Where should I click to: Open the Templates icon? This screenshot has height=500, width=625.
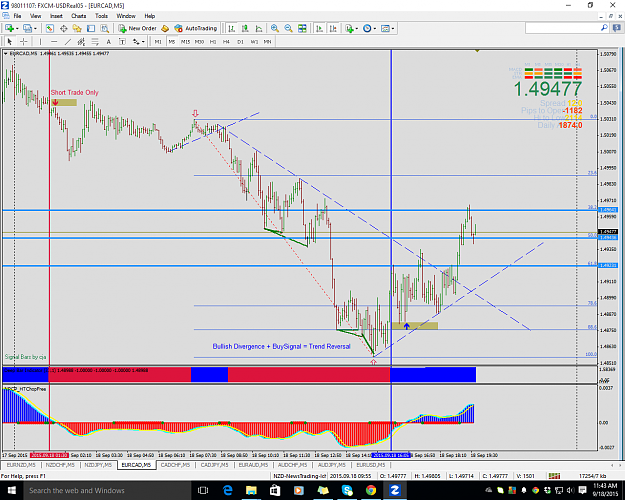click(385, 28)
